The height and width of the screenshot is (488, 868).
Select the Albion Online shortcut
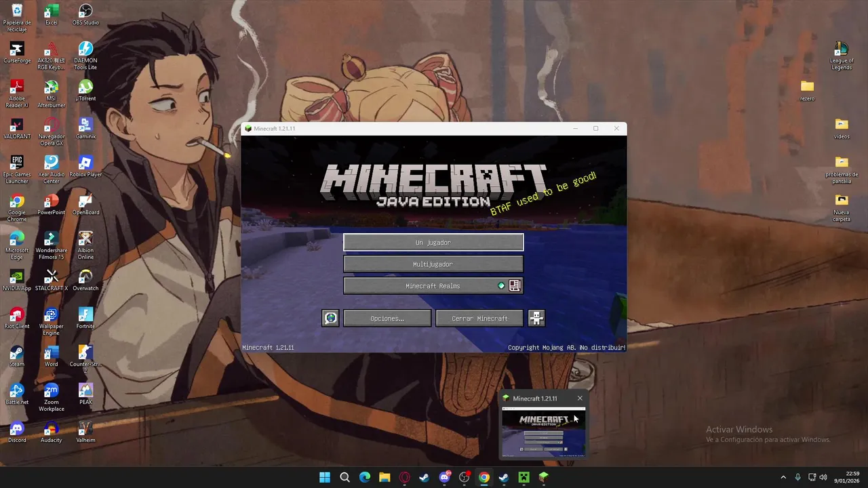[x=85, y=246]
